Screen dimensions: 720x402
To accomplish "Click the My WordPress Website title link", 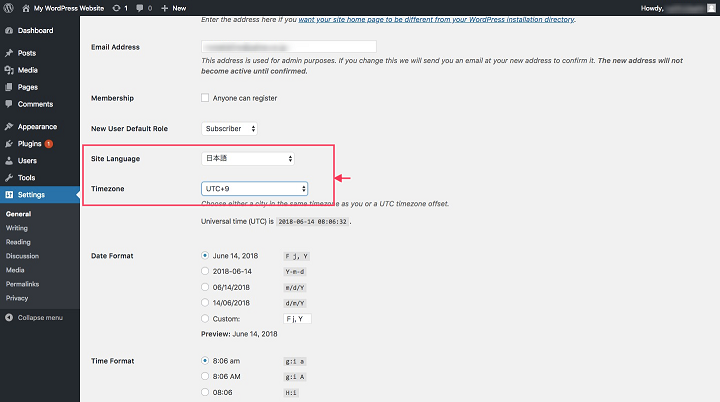I will pyautogui.click(x=69, y=8).
